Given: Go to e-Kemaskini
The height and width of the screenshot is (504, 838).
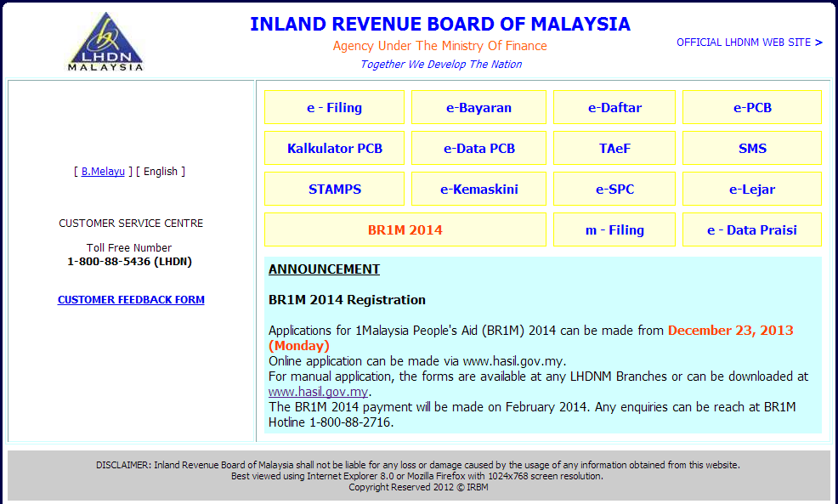Looking at the screenshot, I should point(478,189).
